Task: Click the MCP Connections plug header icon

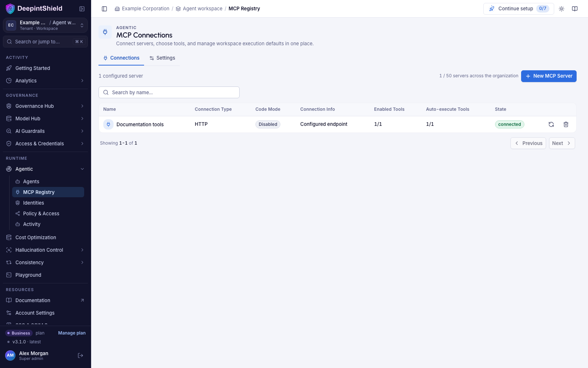Action: 105,32
